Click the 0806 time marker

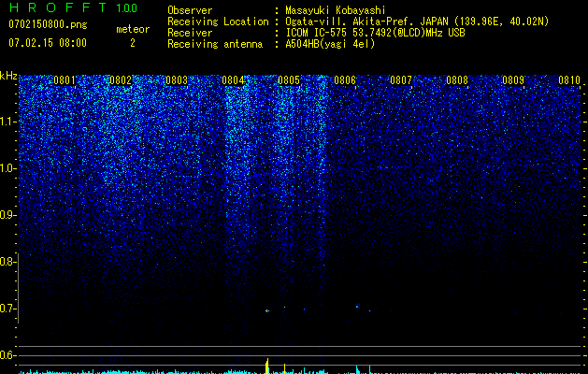pos(345,80)
